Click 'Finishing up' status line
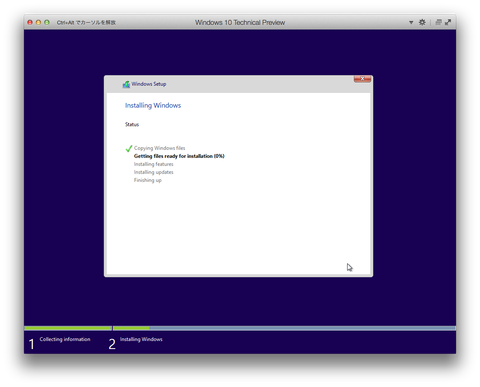Viewport: 480px width, 387px height. point(148,180)
